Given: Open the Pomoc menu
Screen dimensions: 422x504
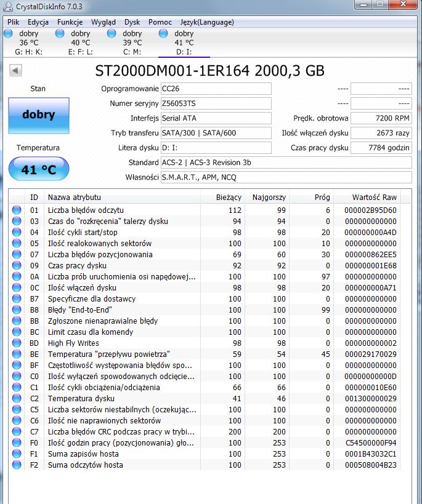Looking at the screenshot, I should (160, 22).
